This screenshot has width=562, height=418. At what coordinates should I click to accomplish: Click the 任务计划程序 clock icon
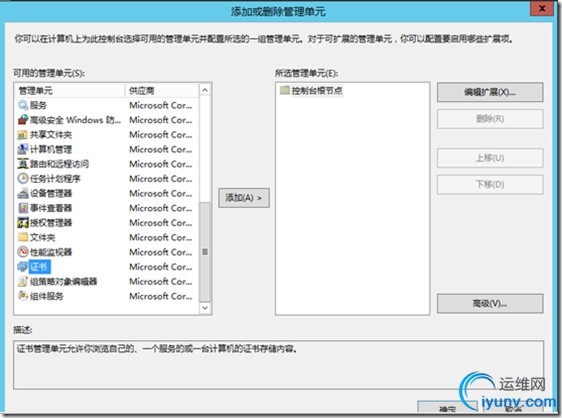tap(23, 179)
